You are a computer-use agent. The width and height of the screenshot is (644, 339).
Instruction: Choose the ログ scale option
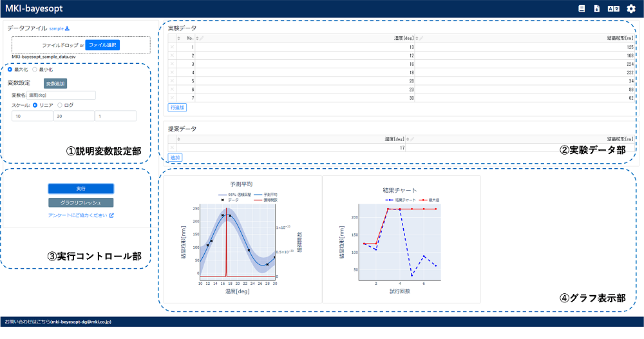60,105
